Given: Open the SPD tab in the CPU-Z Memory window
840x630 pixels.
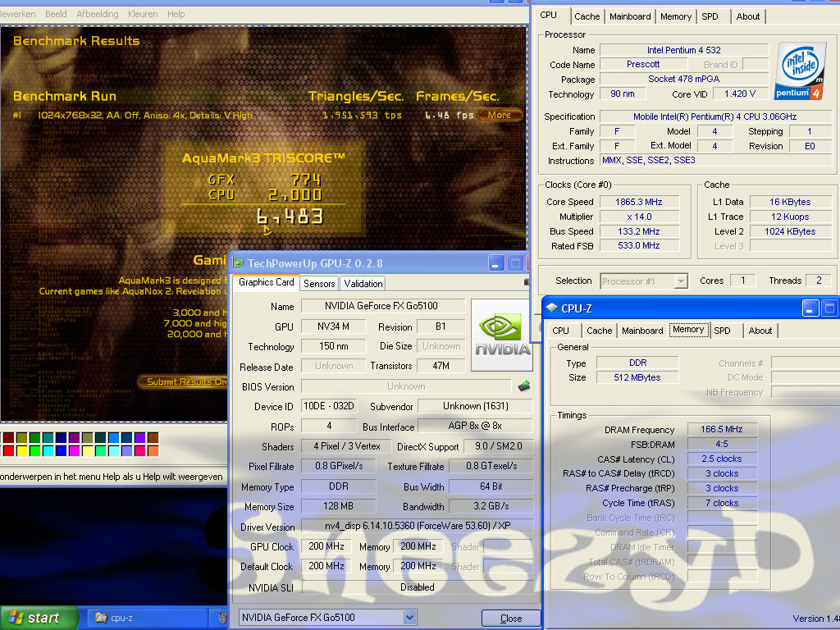Looking at the screenshot, I should pyautogui.click(x=722, y=331).
